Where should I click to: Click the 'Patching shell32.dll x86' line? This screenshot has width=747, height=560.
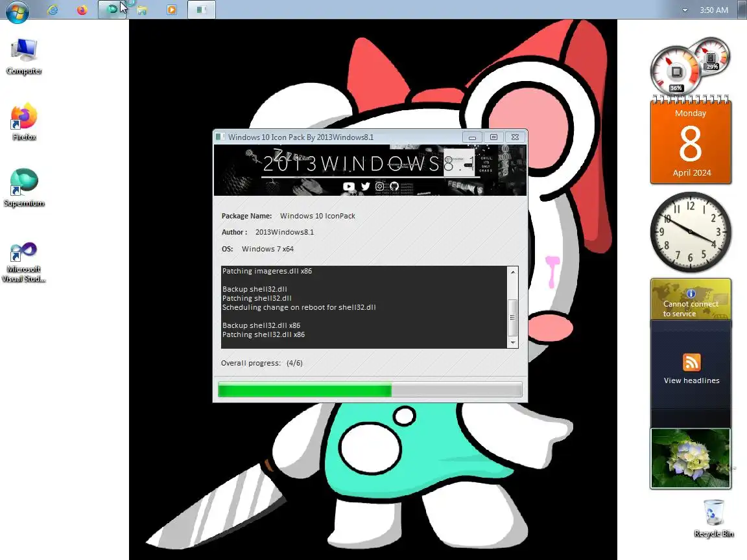(x=263, y=334)
